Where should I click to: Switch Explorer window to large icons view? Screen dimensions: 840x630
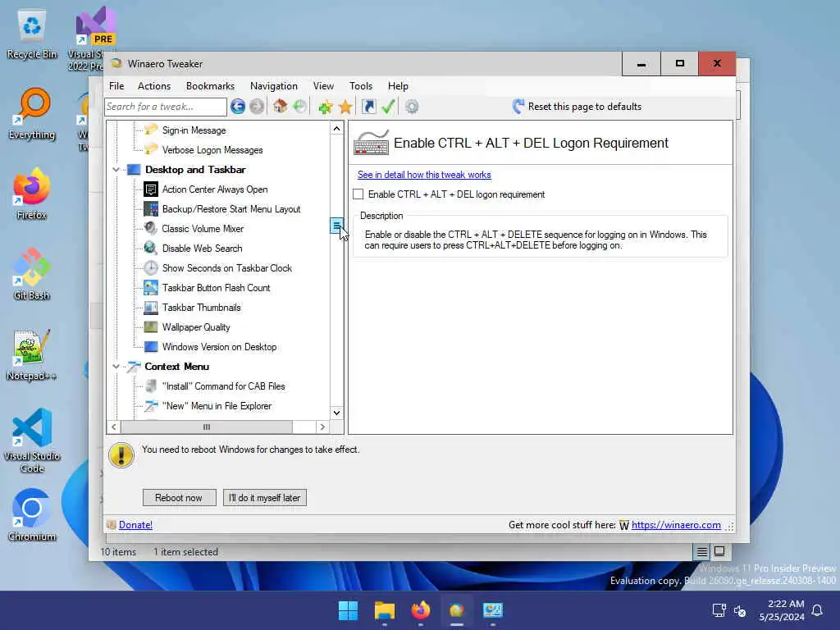tap(719, 551)
